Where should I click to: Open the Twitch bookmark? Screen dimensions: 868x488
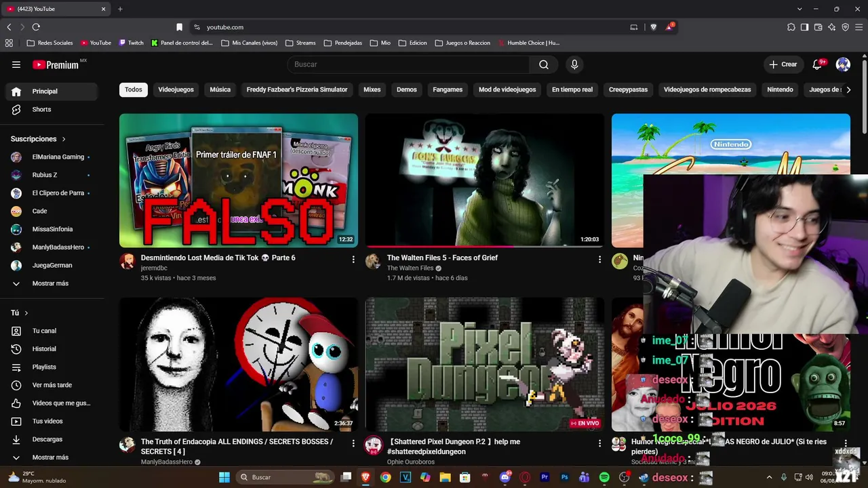(x=132, y=43)
